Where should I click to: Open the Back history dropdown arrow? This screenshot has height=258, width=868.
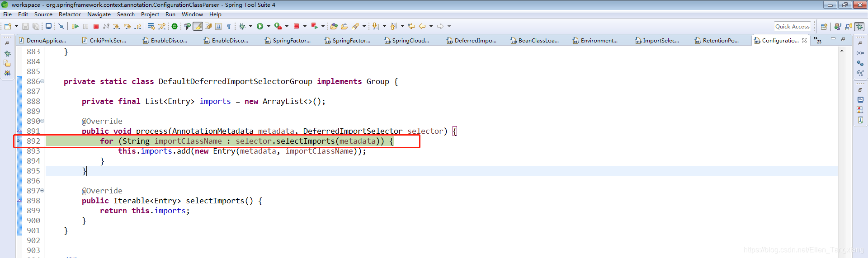click(431, 26)
